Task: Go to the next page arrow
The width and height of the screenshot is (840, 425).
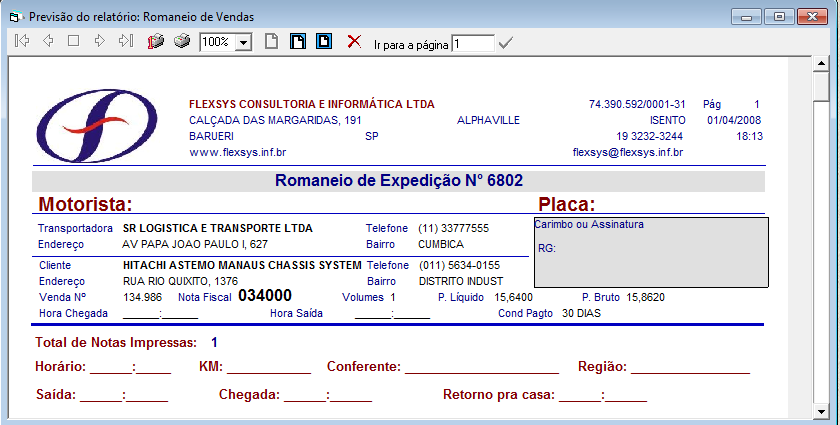Action: (100, 41)
